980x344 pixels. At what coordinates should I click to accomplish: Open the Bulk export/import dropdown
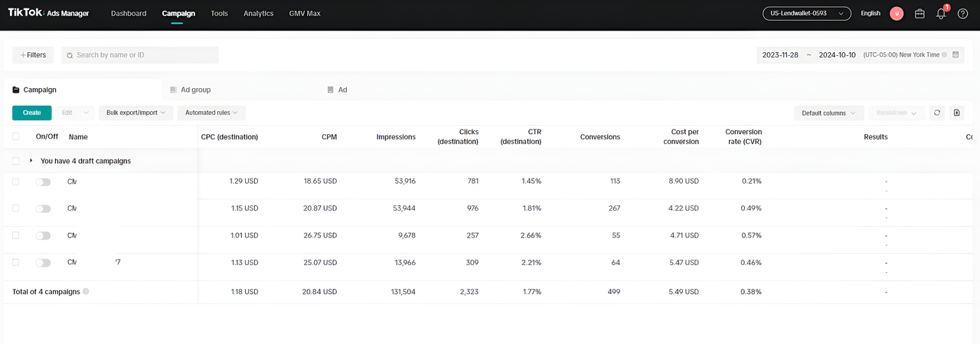136,113
